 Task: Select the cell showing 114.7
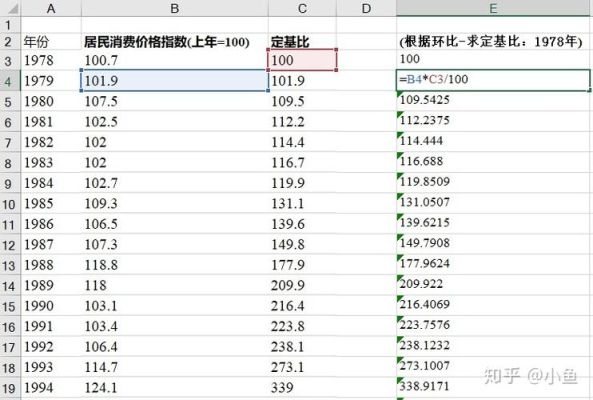pyautogui.click(x=175, y=367)
